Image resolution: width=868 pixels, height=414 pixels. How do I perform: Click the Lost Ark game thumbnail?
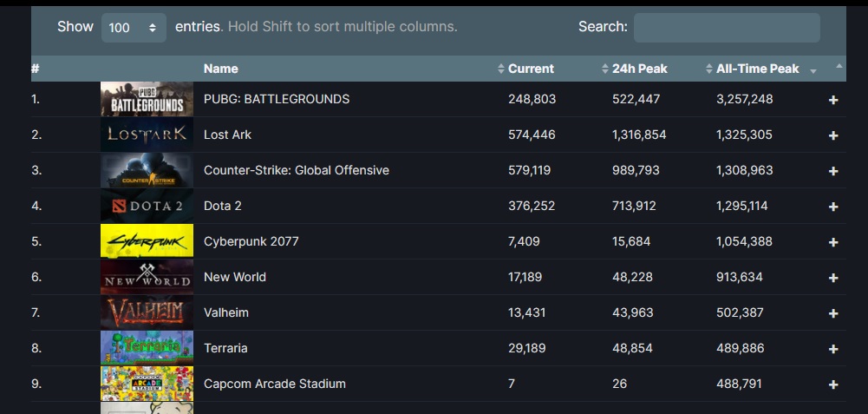pos(147,135)
